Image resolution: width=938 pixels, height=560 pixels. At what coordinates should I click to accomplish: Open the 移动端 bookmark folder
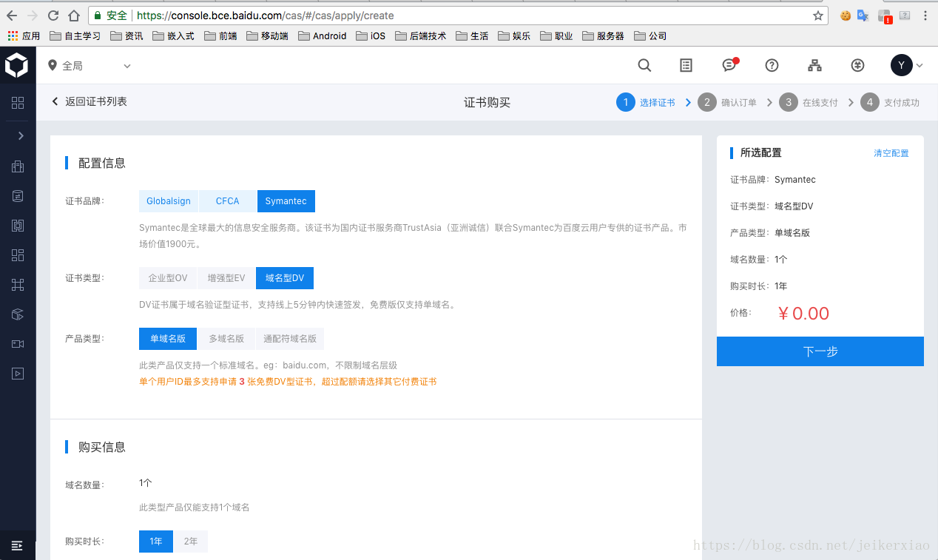click(x=267, y=36)
